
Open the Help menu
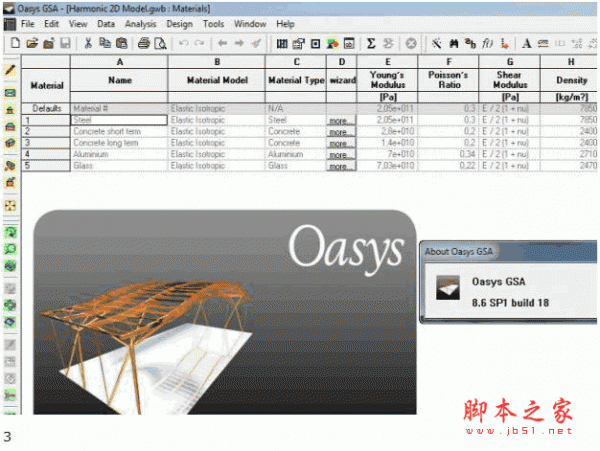point(285,24)
